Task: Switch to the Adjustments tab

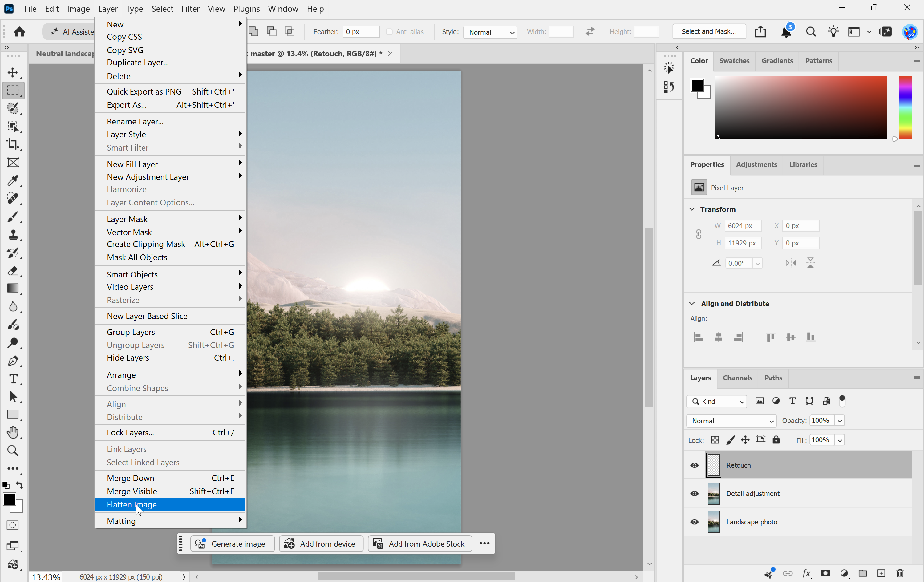Action: pyautogui.click(x=756, y=164)
